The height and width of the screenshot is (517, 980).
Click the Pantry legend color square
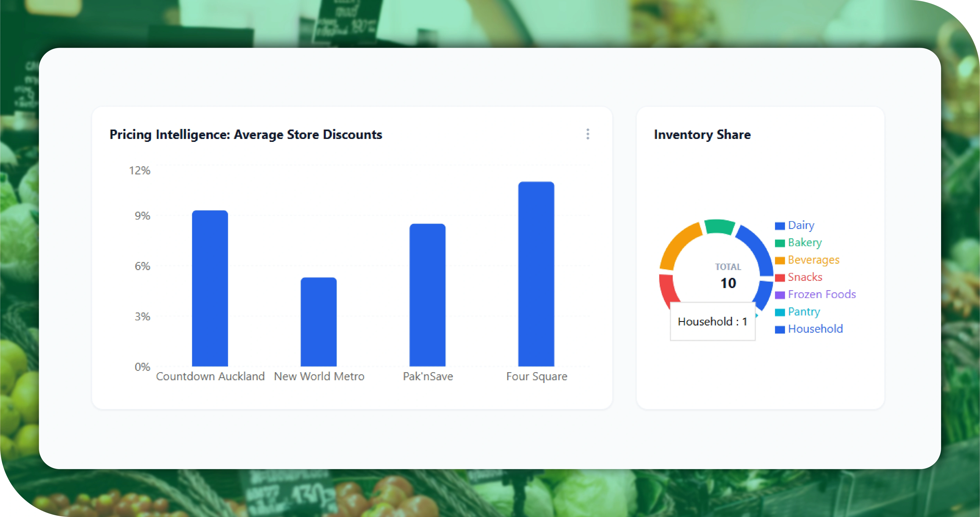coord(780,312)
